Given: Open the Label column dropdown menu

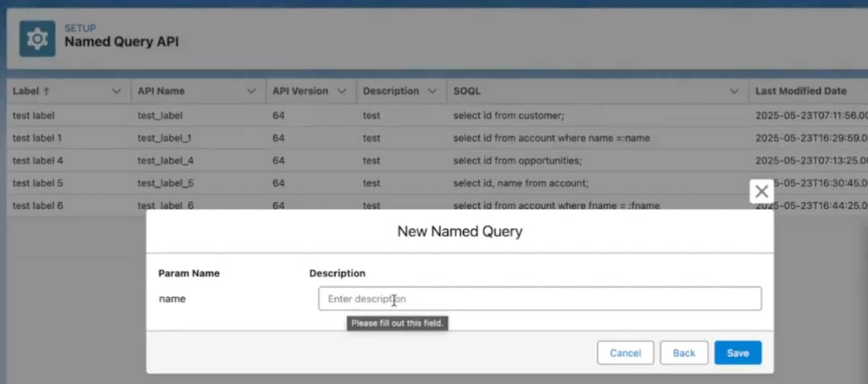Looking at the screenshot, I should coord(116,91).
